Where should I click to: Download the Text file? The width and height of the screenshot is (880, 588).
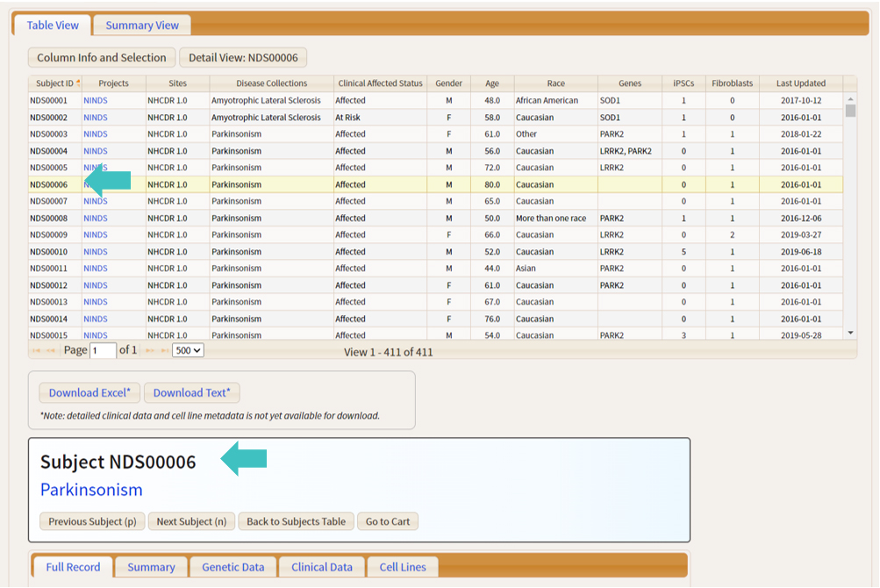tap(192, 392)
